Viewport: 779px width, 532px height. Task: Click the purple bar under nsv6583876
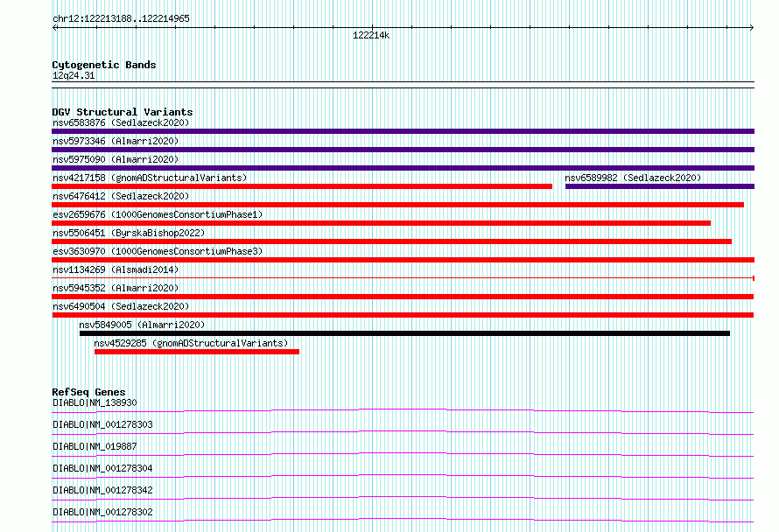click(x=403, y=131)
